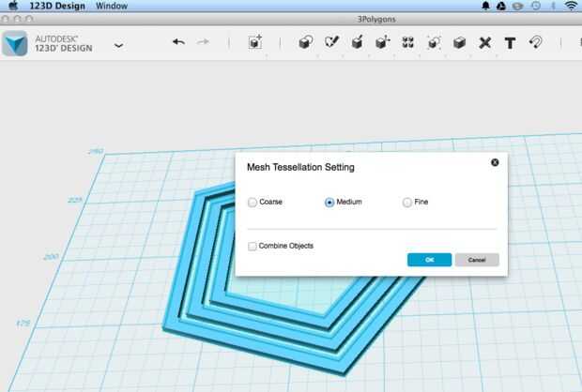This screenshot has height=392, width=582.
Task: Toggle the Snap magnet tool
Action: [536, 42]
